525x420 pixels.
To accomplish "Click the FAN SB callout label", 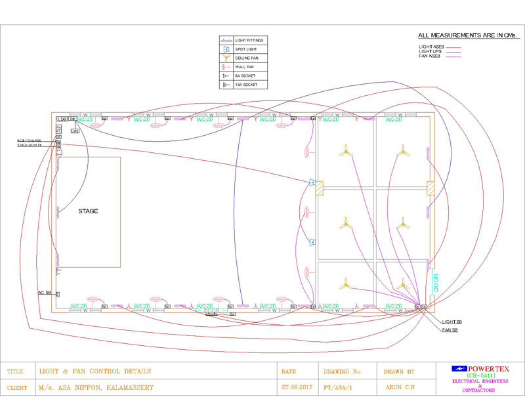I will coord(450,329).
